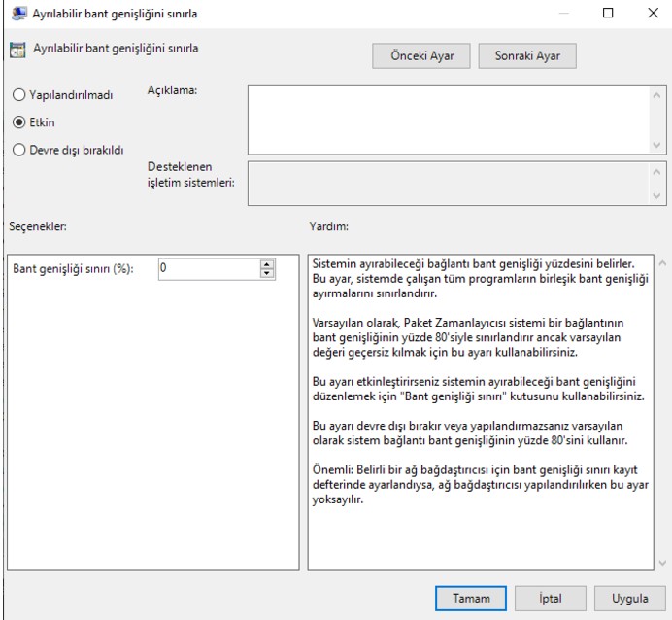The height and width of the screenshot is (620, 672).
Task: Decrease bandwidth limit with down spinner arrow
Action: 267,273
